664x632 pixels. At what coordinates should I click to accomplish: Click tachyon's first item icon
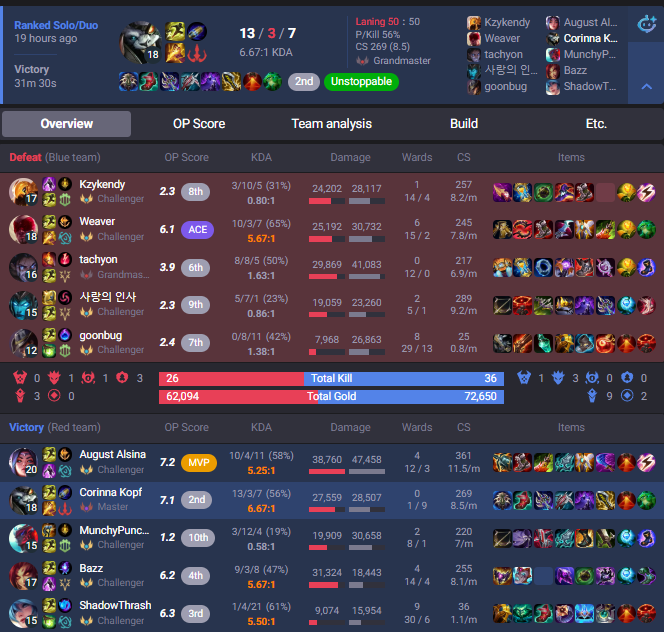click(502, 268)
